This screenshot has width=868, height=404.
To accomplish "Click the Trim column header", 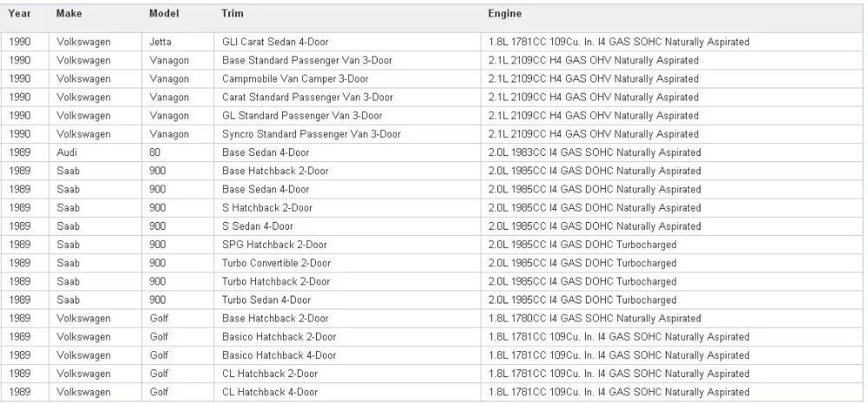I will pyautogui.click(x=232, y=13).
